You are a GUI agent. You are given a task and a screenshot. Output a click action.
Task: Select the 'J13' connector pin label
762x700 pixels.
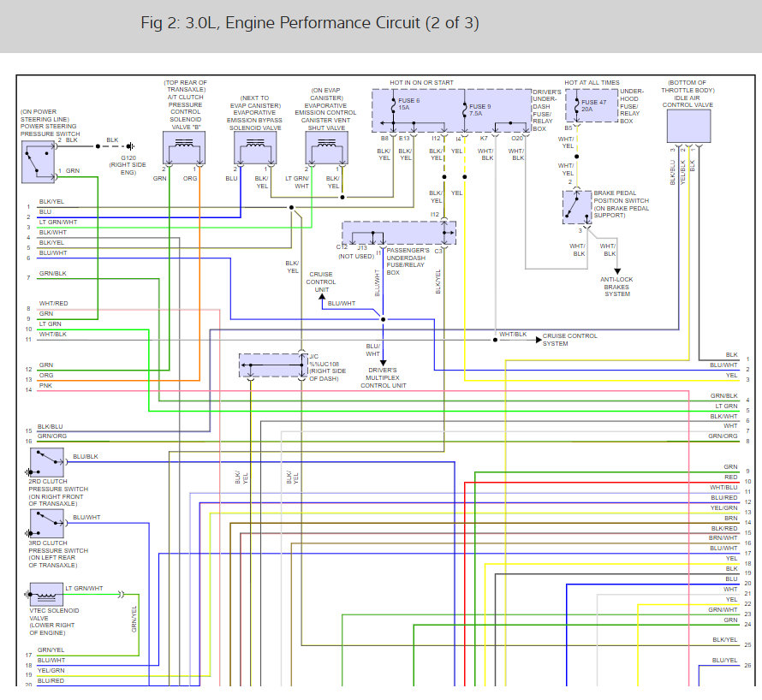[x=362, y=248]
